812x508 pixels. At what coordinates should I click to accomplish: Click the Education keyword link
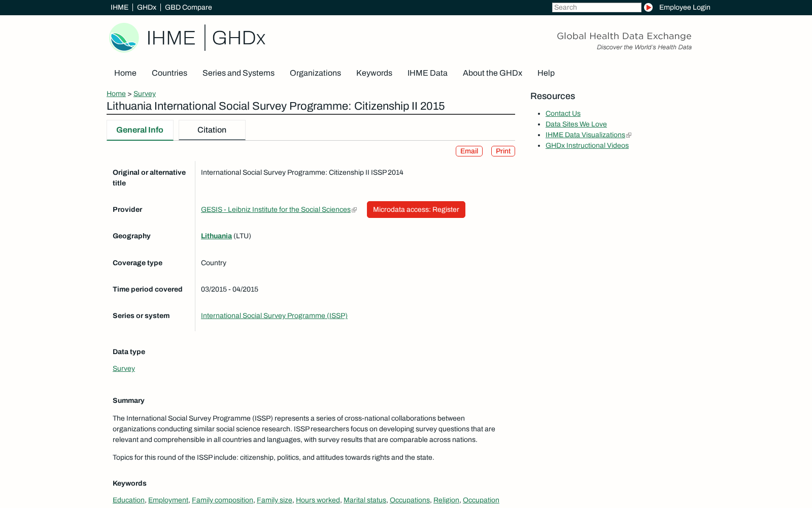[128, 500]
